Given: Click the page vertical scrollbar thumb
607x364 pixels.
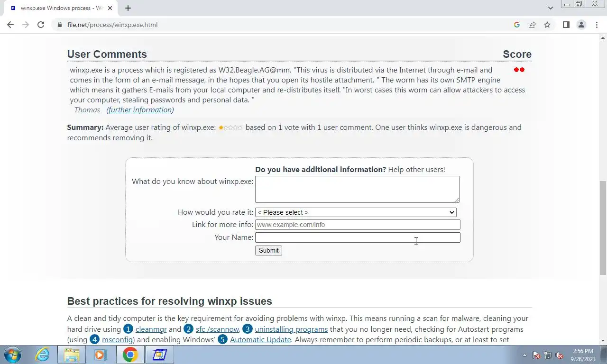Looking at the screenshot, I should 603,227.
